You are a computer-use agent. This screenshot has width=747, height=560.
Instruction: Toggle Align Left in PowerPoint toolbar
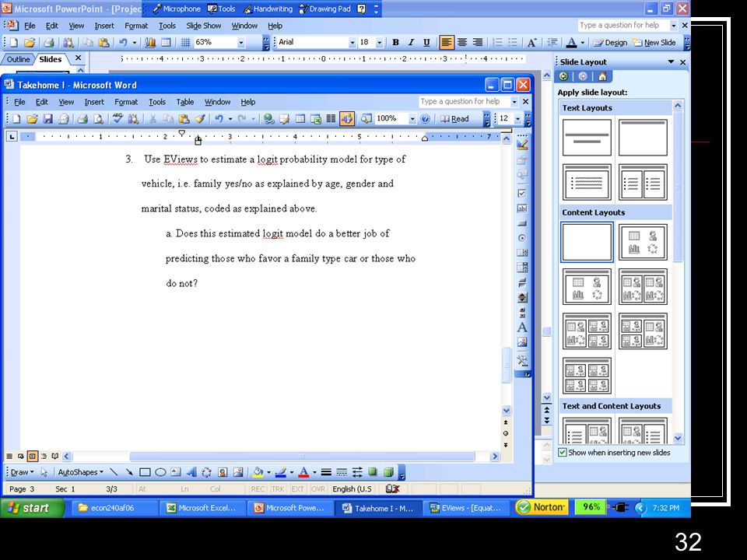447,42
